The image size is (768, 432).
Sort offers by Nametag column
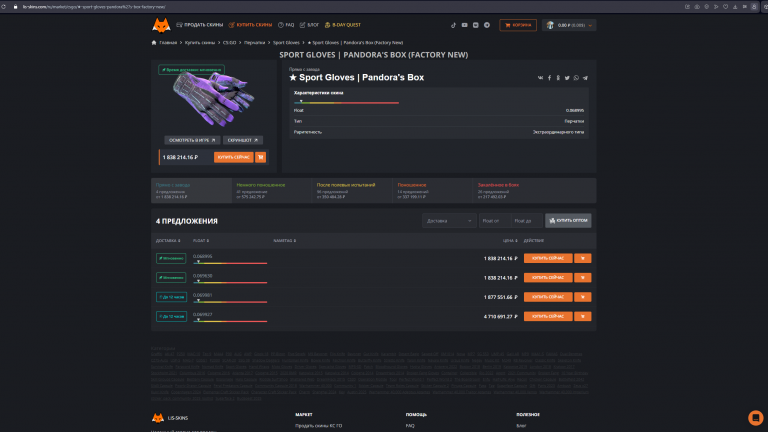click(284, 240)
